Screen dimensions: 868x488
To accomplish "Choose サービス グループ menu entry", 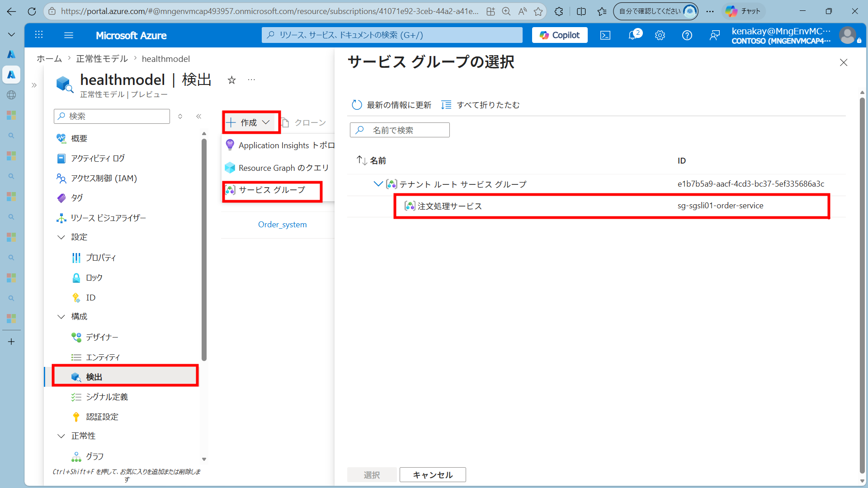I will coord(272,190).
